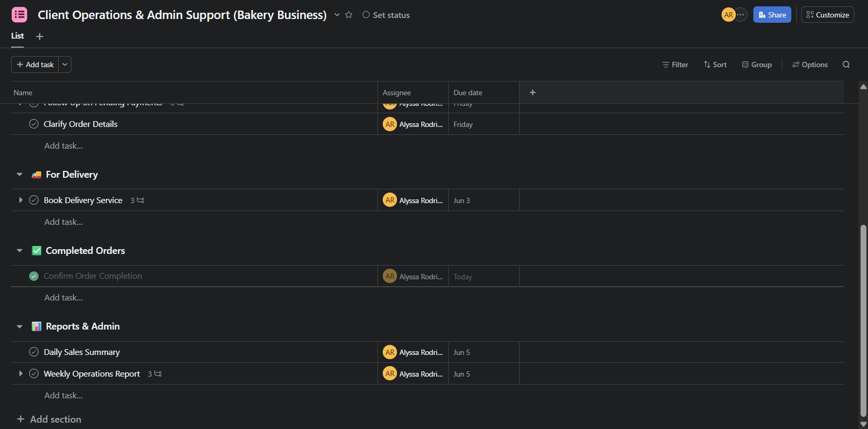Image resolution: width=868 pixels, height=429 pixels.
Task: Open the Group menu
Action: click(x=756, y=65)
